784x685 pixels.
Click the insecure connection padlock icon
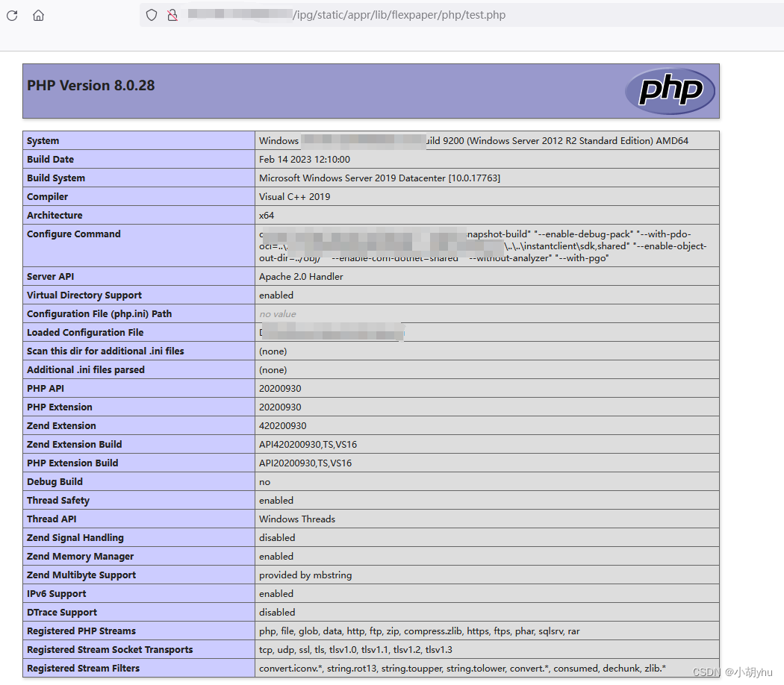[172, 15]
